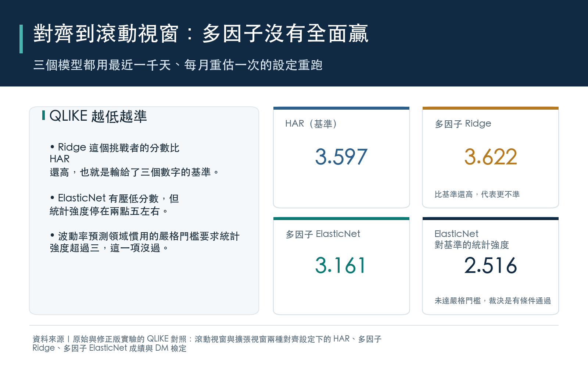
Task: Click the 多因子 ElasticNet card label
Action: pos(323,234)
